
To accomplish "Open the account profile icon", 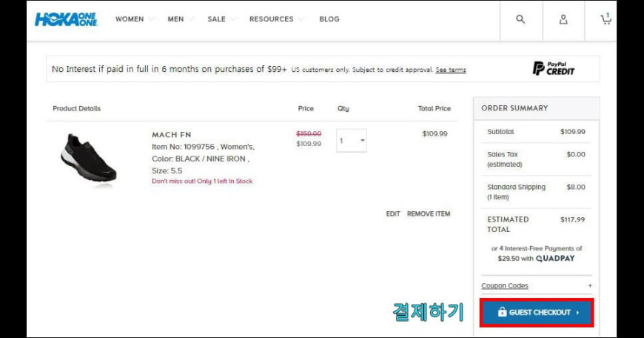I will [563, 19].
